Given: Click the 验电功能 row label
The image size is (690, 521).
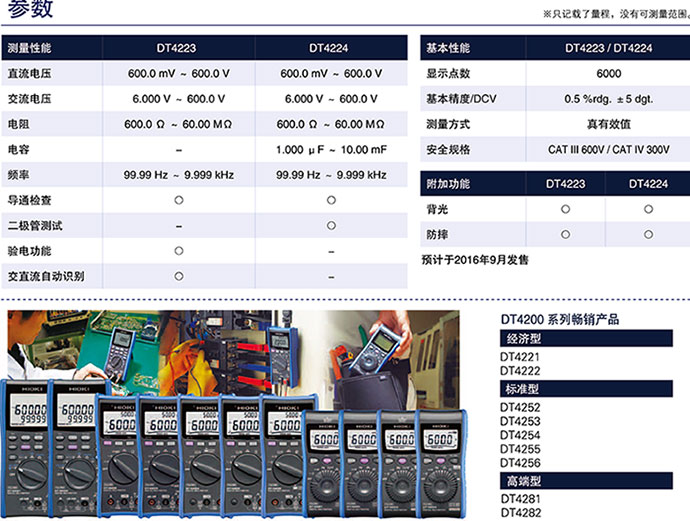Looking at the screenshot, I should tap(29, 251).
